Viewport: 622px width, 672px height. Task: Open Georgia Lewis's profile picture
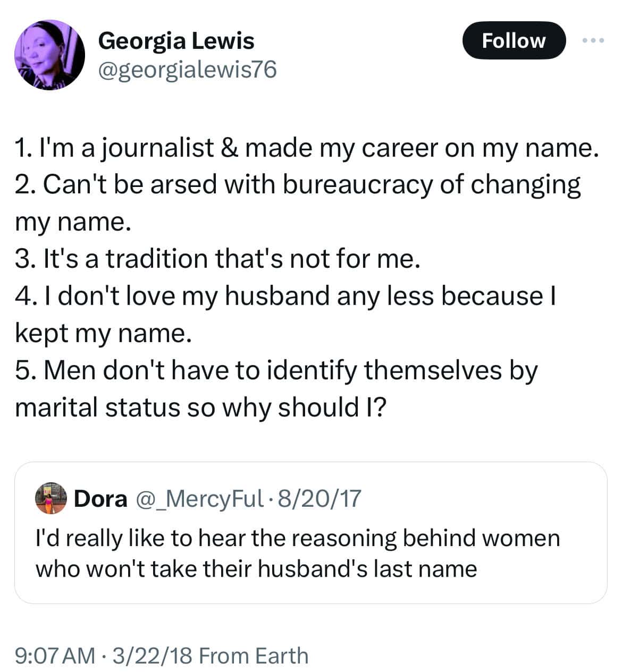tap(49, 55)
